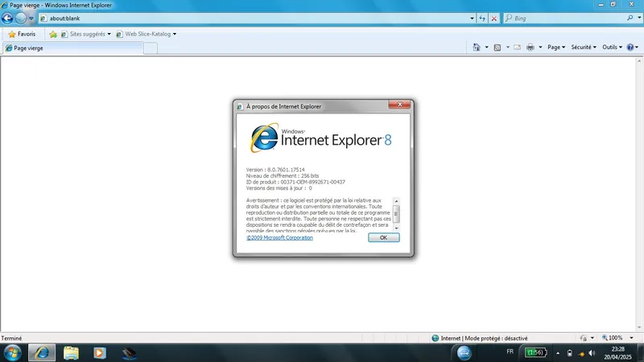This screenshot has width=644, height=362.
Task: Click the round blue tray application icon
Action: tap(464, 352)
